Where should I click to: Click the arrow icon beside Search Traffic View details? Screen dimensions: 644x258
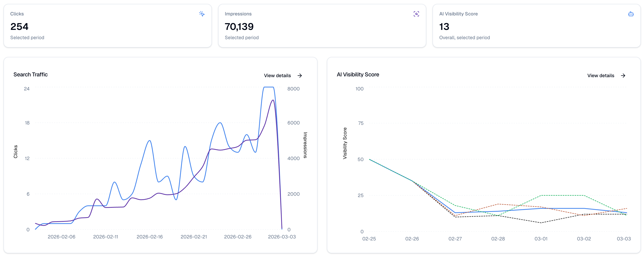click(300, 75)
